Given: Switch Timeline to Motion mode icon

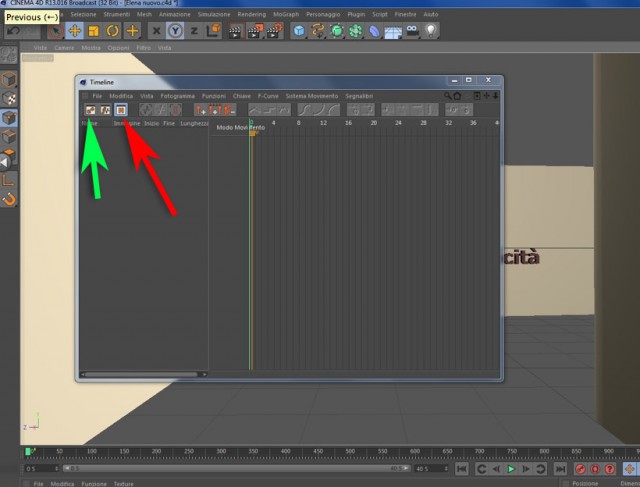Looking at the screenshot, I should tap(121, 109).
